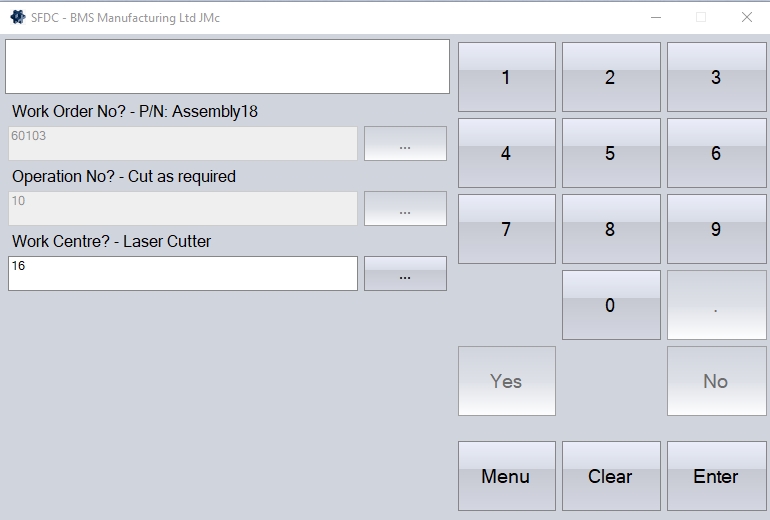
Task: Click the Work Order No field
Action: click(183, 144)
